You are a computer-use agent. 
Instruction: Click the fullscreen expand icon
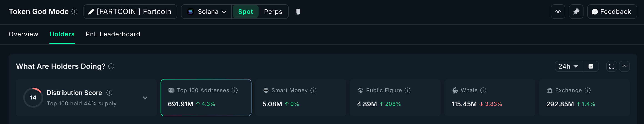(x=611, y=66)
